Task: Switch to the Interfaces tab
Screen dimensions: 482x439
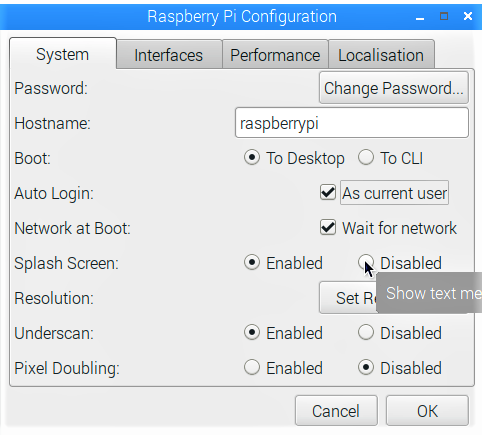Action: [169, 55]
